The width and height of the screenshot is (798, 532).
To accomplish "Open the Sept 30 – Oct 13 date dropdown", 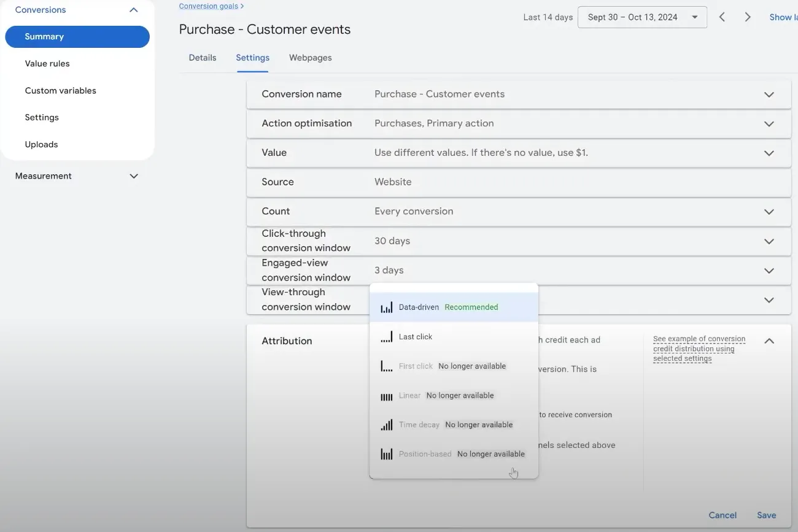I will pos(642,17).
